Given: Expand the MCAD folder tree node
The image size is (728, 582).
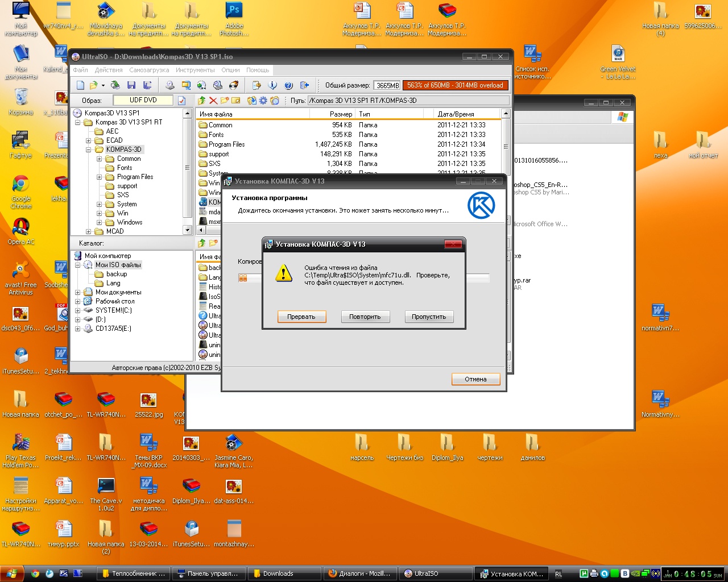Looking at the screenshot, I should coord(88,231).
